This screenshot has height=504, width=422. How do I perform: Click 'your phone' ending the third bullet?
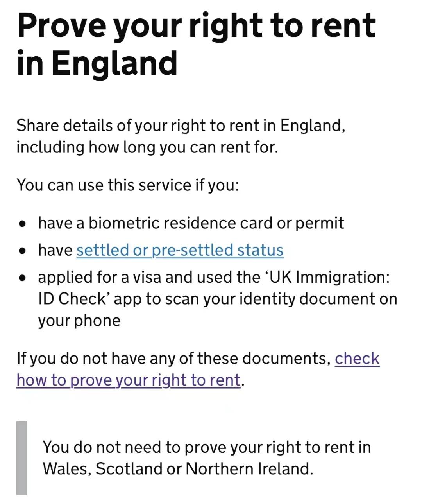[x=79, y=321]
